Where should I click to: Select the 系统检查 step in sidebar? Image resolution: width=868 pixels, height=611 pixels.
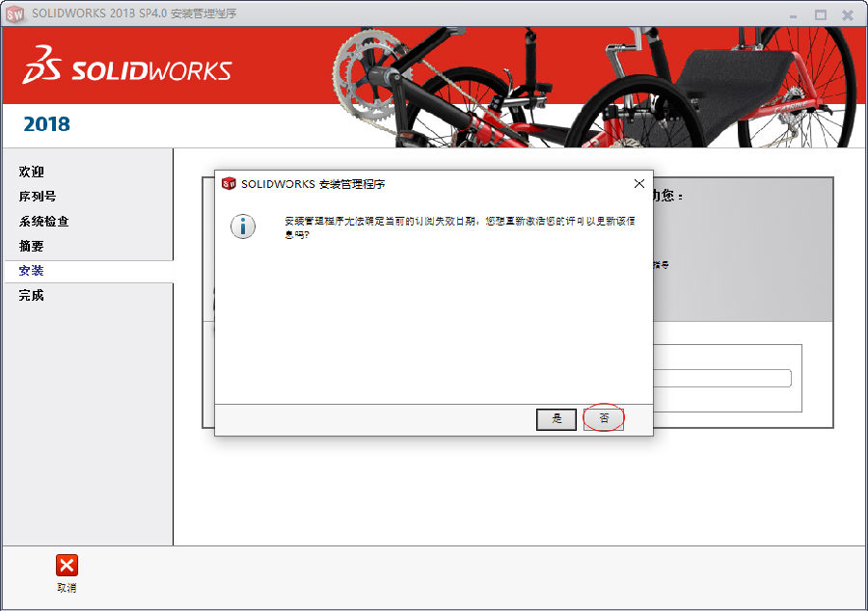point(43,222)
